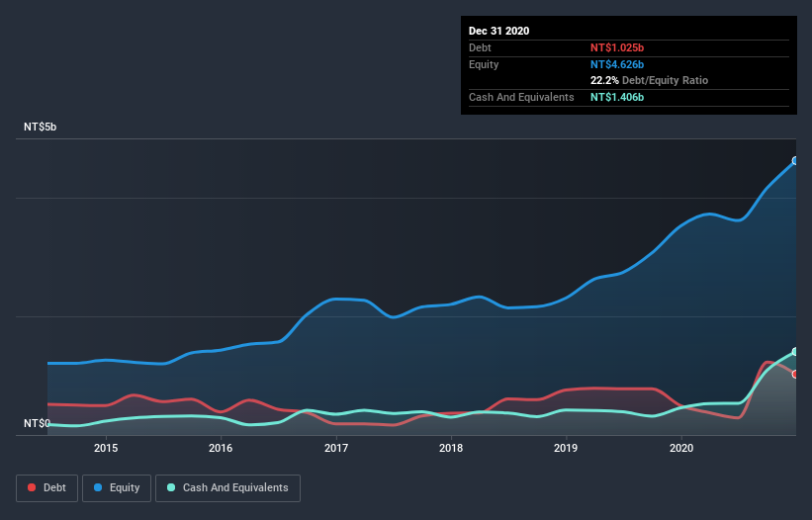Image resolution: width=812 pixels, height=520 pixels.
Task: Click the 2018 x-axis label
Action: (451, 448)
